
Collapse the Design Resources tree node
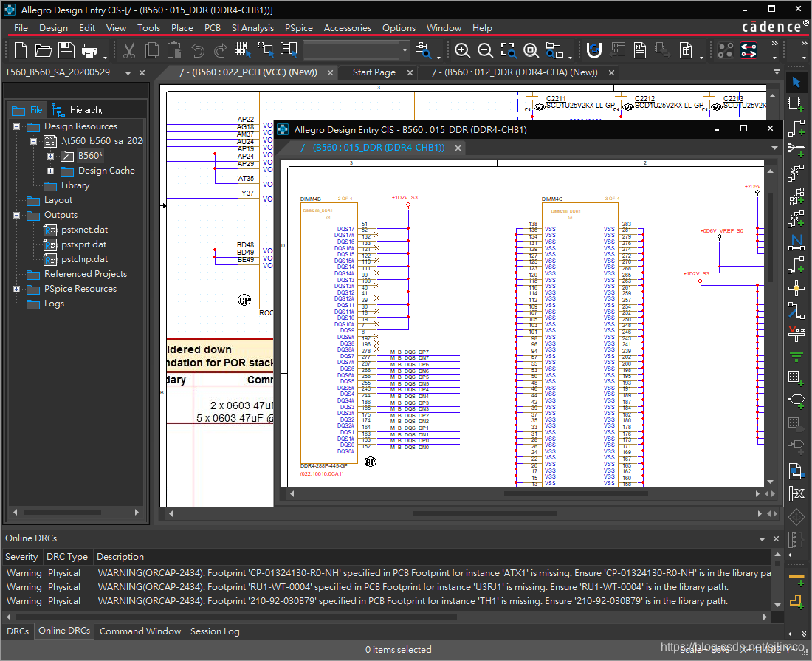pyautogui.click(x=16, y=126)
